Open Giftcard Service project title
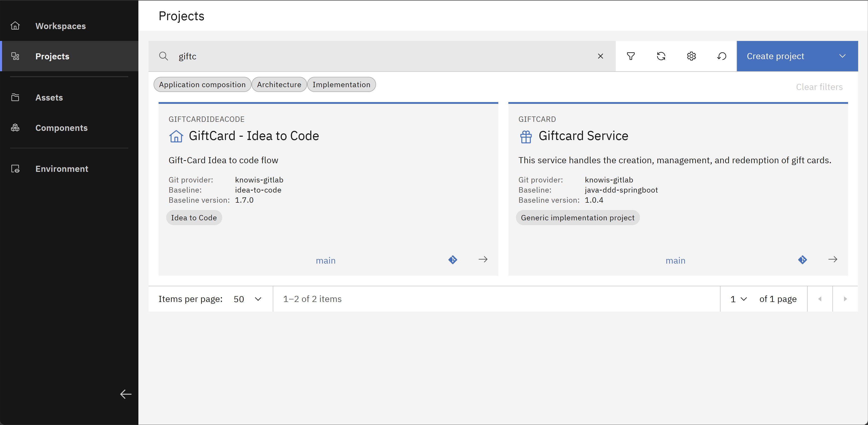This screenshot has width=868, height=425. 583,136
